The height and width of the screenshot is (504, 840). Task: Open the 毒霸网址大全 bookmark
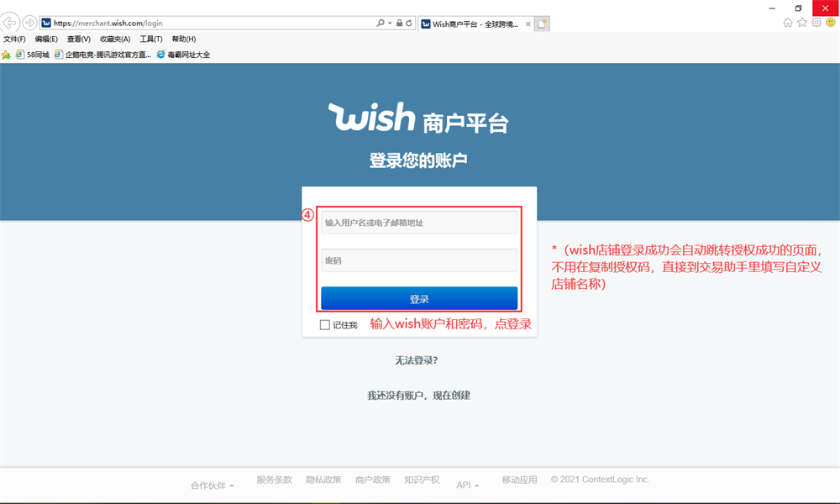click(x=183, y=55)
